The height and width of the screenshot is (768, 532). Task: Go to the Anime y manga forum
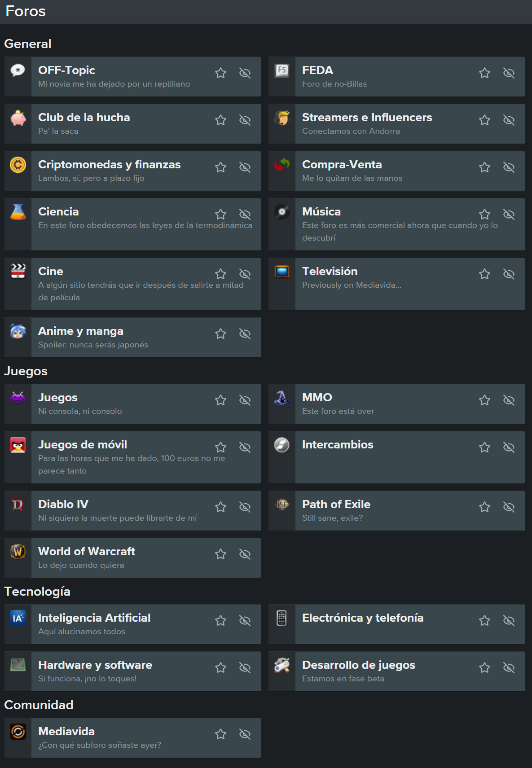click(81, 331)
